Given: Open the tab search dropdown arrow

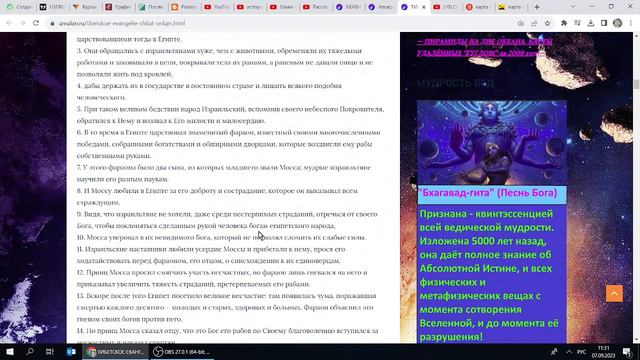Looking at the screenshot, I should point(573,7).
